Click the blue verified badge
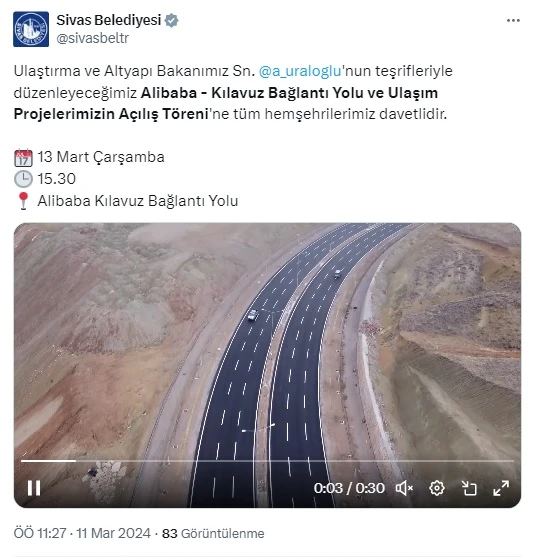The width and height of the screenshot is (533, 557). coord(172,20)
